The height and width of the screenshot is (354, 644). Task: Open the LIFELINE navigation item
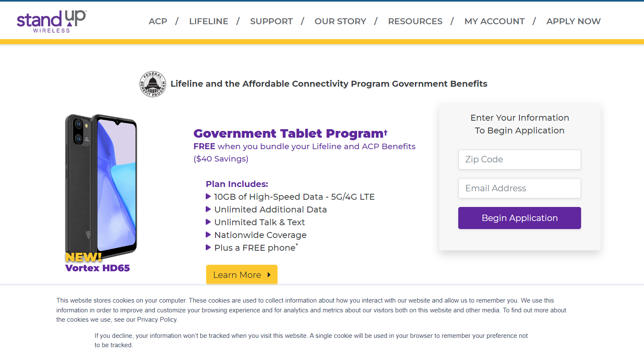[209, 21]
